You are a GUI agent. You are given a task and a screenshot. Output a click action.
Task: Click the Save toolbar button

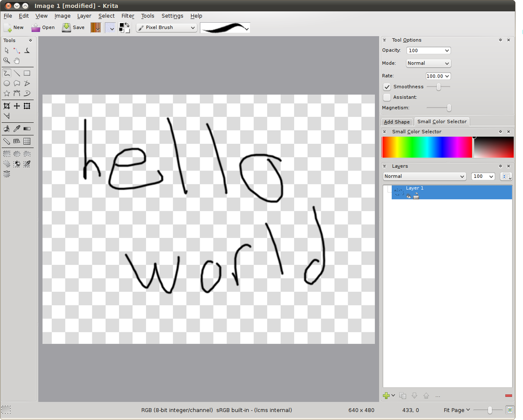click(x=73, y=27)
